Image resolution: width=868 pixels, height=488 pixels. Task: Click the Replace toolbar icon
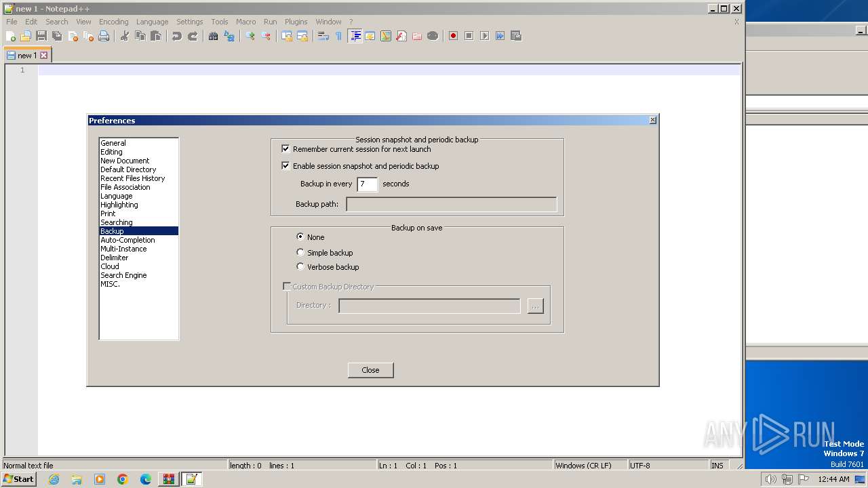pos(229,36)
